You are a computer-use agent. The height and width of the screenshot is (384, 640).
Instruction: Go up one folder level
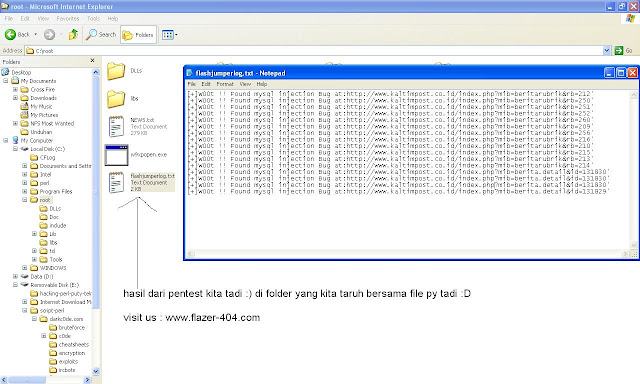pos(73,35)
